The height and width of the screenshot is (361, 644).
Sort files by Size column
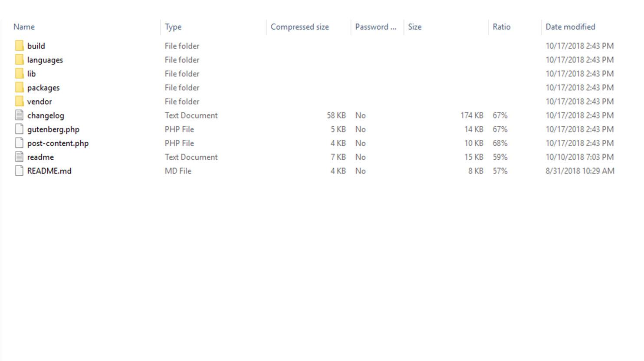tap(415, 27)
